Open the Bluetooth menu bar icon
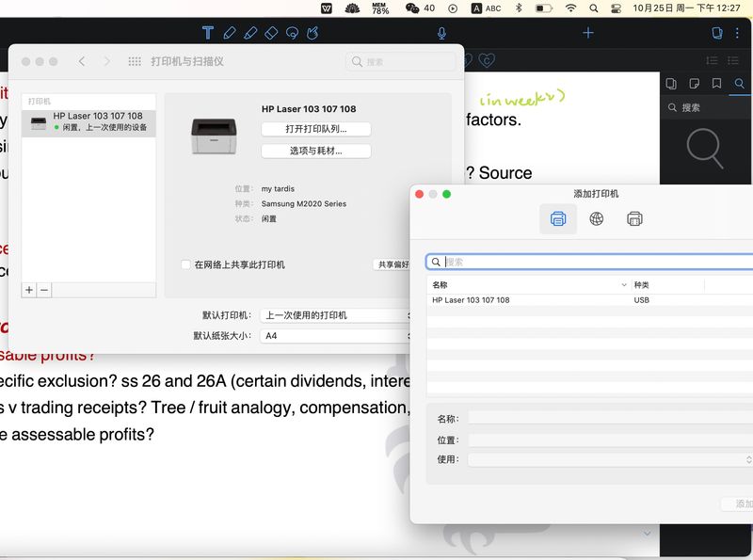753x560 pixels. point(519,8)
